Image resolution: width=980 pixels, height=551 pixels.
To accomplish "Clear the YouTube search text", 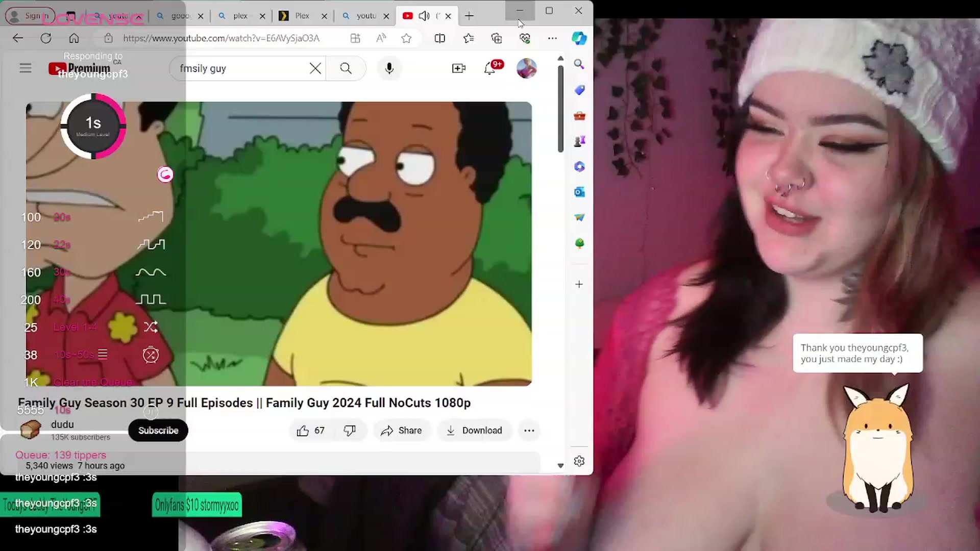I will pyautogui.click(x=315, y=68).
